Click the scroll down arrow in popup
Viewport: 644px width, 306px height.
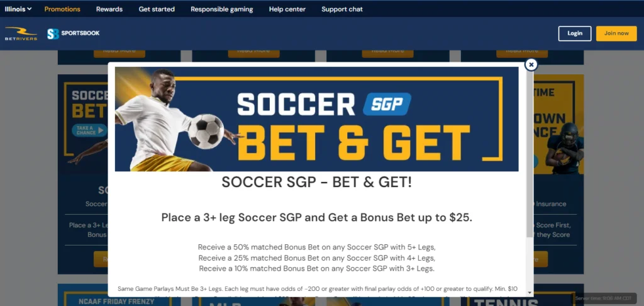pos(530,292)
